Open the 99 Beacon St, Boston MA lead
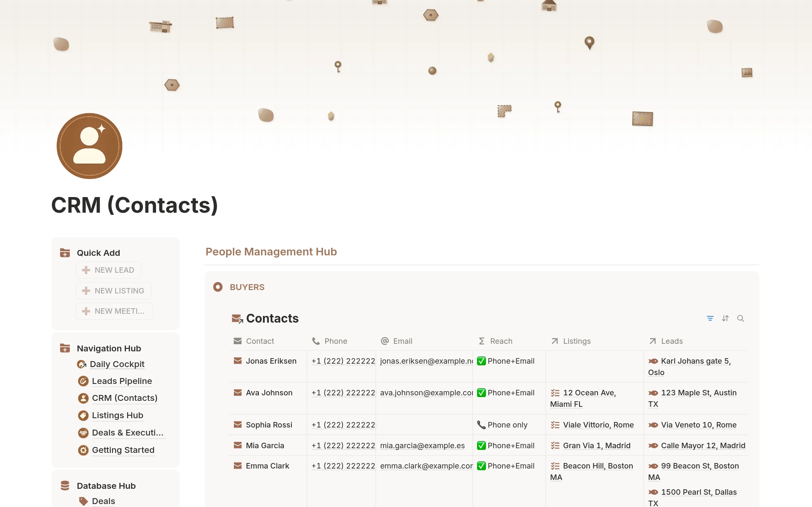The image size is (812, 507). [694, 471]
